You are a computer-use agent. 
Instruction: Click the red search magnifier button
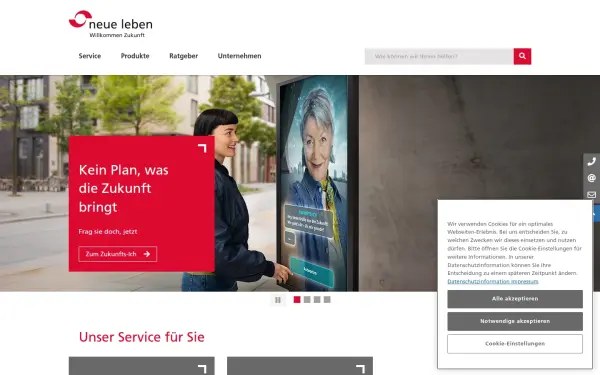coord(522,56)
